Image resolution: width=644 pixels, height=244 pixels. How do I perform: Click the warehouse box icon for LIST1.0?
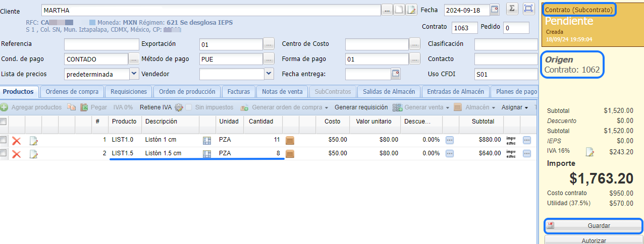click(290, 140)
